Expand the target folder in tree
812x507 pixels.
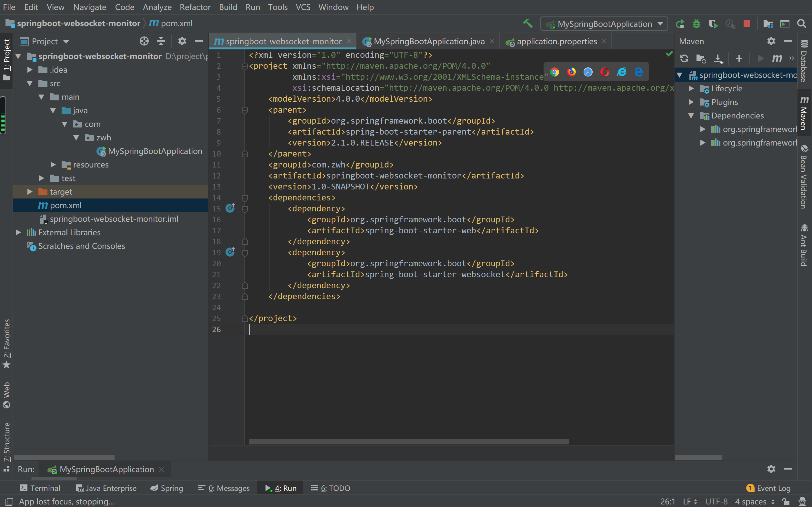[x=30, y=192]
